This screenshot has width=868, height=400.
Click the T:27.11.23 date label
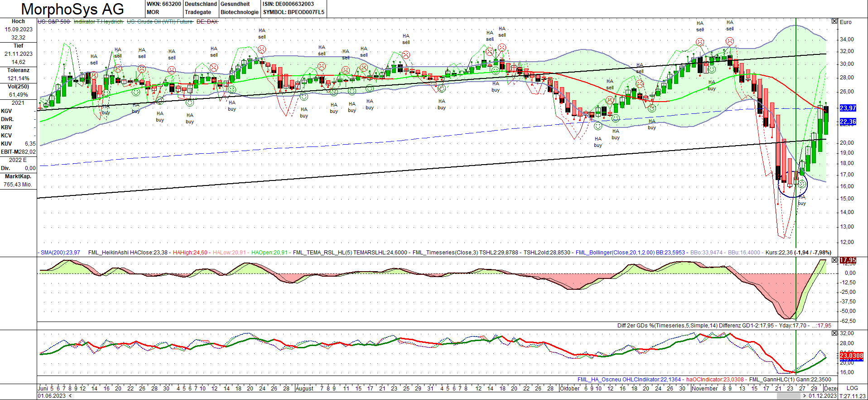pos(852,396)
